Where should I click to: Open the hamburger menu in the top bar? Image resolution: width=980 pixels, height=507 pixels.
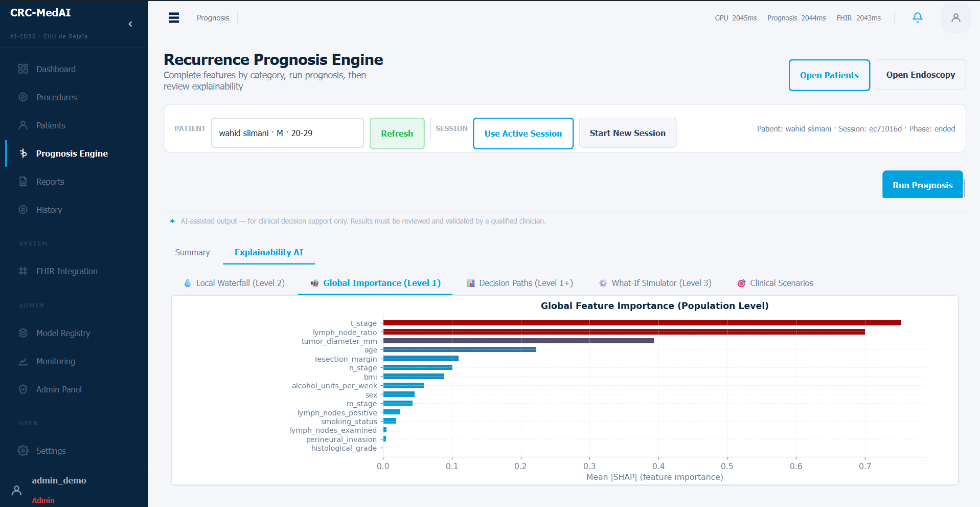coord(174,18)
